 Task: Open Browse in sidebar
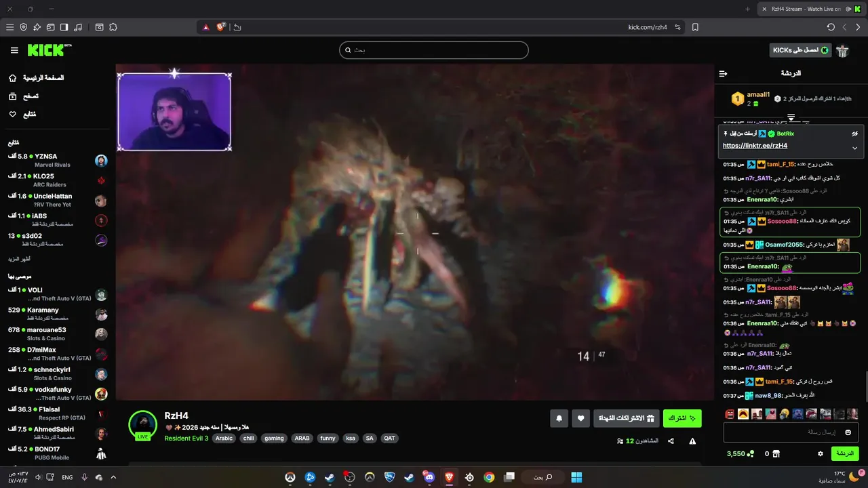pos(24,96)
